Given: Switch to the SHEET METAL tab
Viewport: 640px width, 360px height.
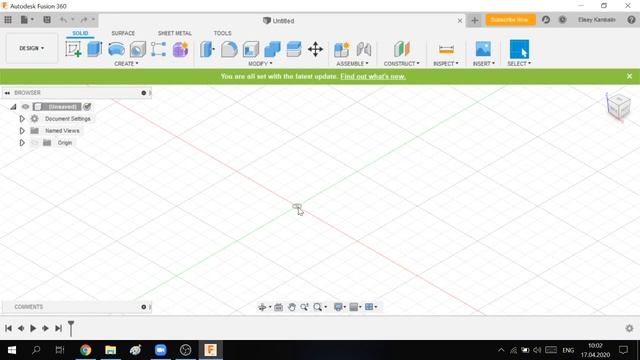Looking at the screenshot, I should pos(175,33).
